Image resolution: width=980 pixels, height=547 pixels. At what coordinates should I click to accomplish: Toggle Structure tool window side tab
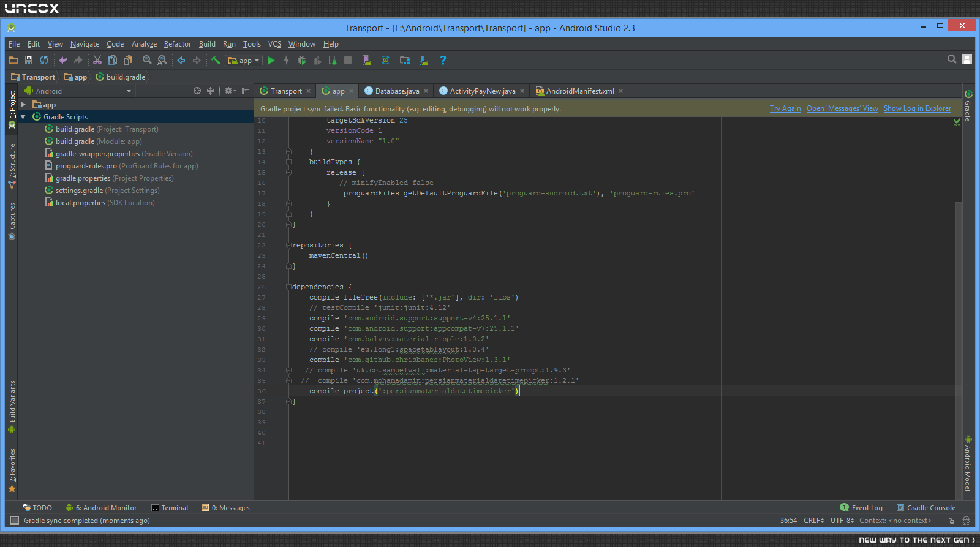pos(12,165)
